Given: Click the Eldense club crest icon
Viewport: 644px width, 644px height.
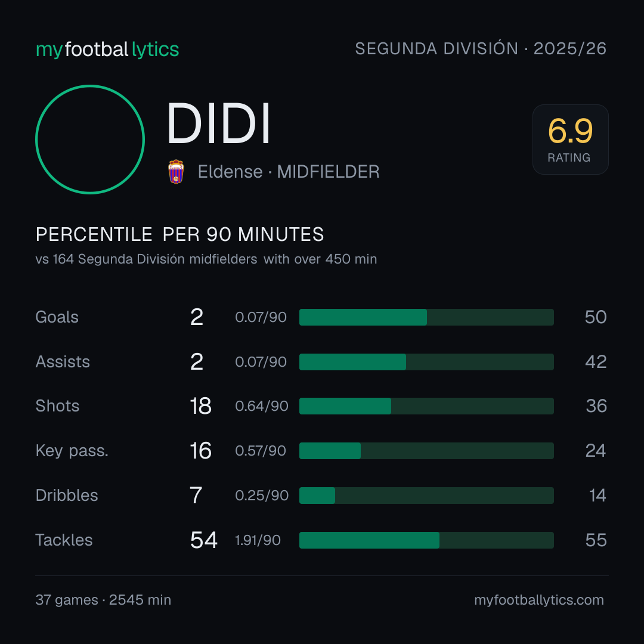Looking at the screenshot, I should [176, 172].
